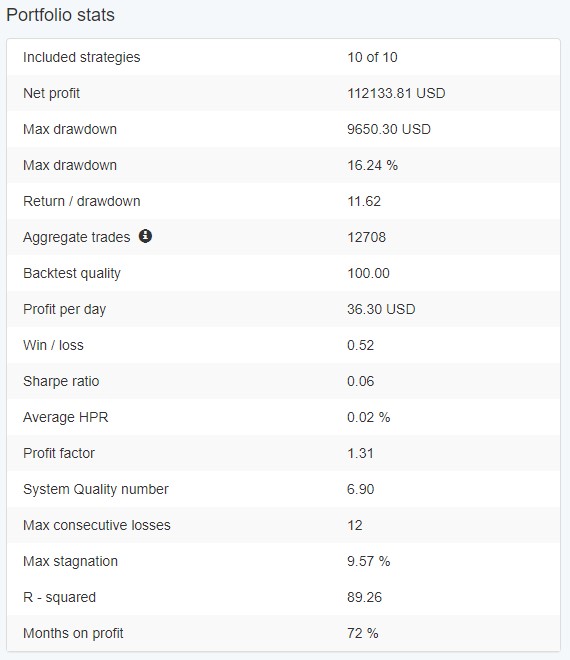Select the 112133.81 USD net profit value
The width and height of the screenshot is (570, 660).
click(396, 93)
